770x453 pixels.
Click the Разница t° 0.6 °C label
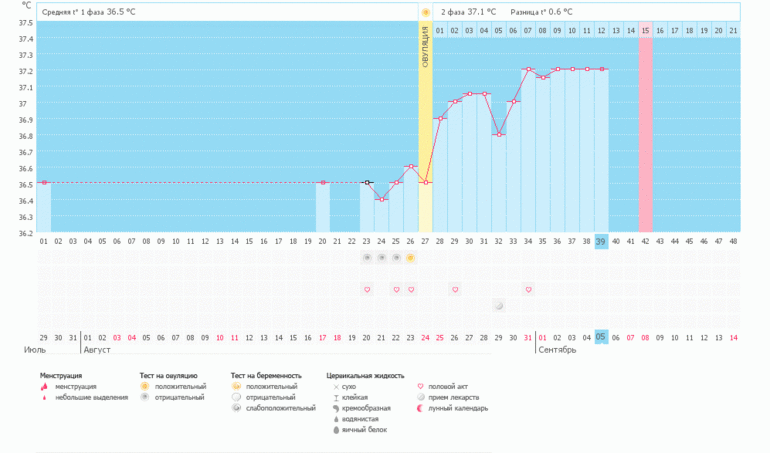[x=541, y=12]
